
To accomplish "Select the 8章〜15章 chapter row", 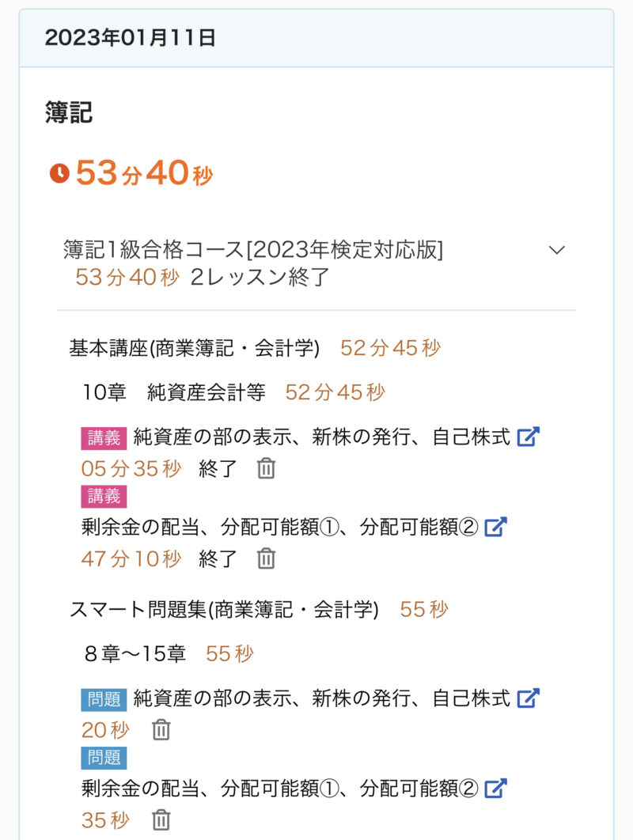I will pyautogui.click(x=135, y=654).
